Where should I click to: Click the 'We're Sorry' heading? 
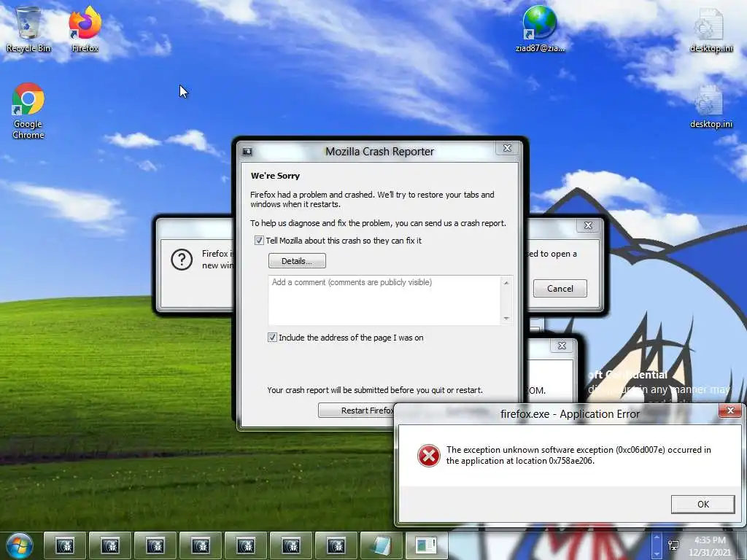[x=275, y=176]
